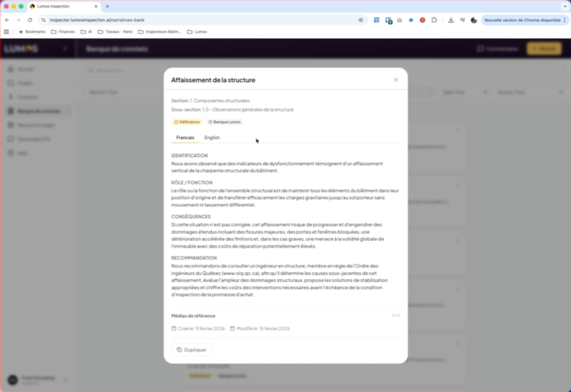Open Chrome downloads
This screenshot has width=571, height=392.
[451, 20]
